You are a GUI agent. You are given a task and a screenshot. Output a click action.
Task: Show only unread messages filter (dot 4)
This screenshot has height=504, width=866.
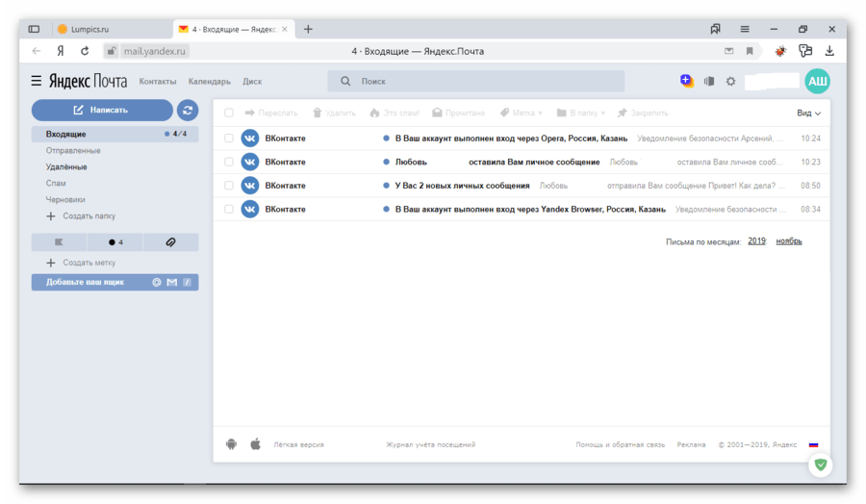click(x=115, y=241)
